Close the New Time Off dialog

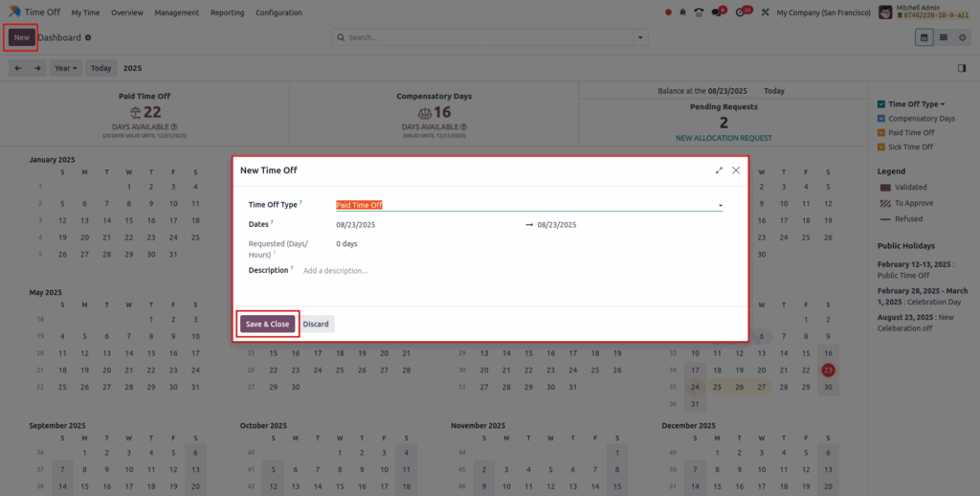tap(736, 170)
